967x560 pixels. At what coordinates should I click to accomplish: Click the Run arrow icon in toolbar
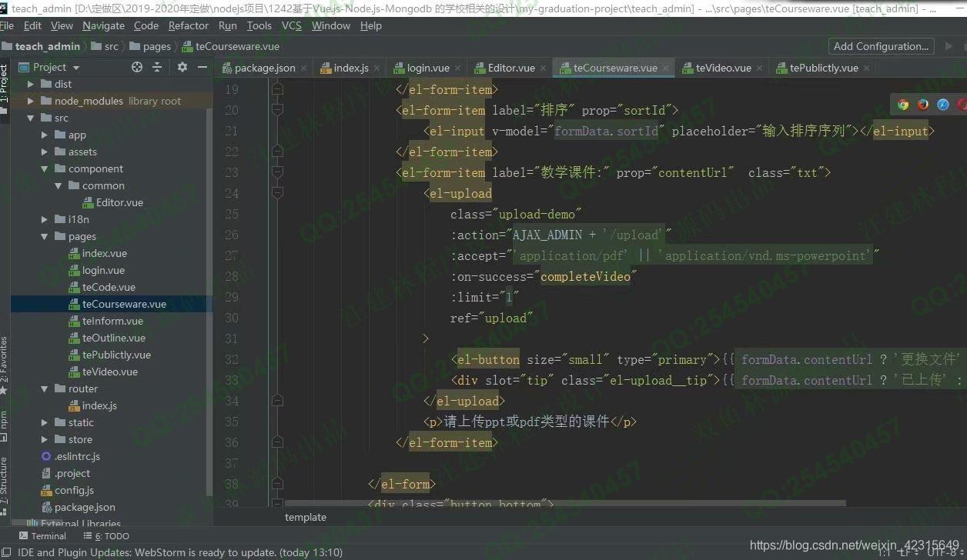949,46
